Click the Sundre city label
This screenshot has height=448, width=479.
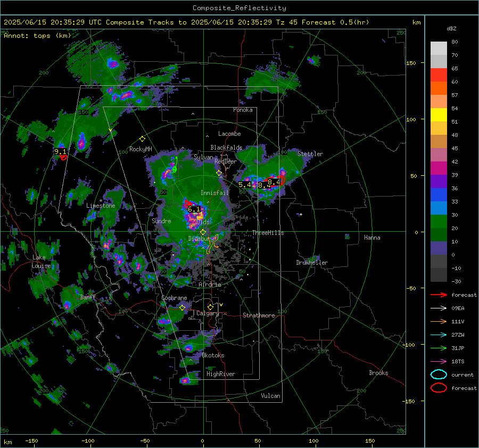[x=161, y=221]
